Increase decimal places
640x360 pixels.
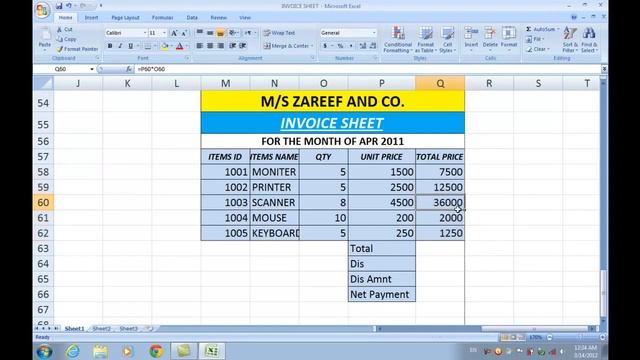pos(362,46)
